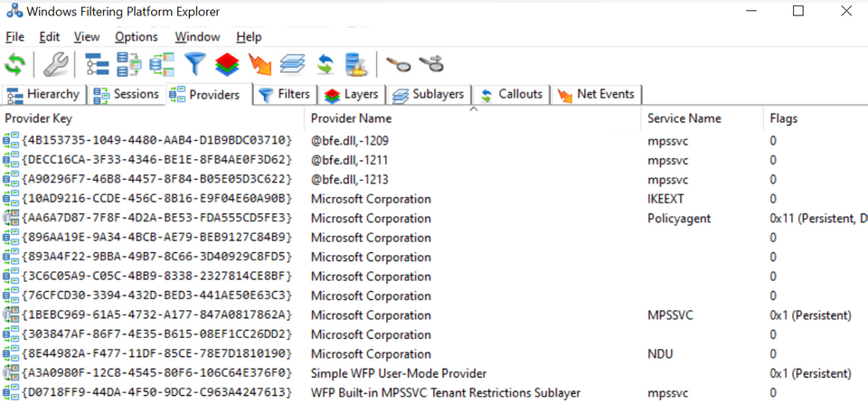Open the Window menu
868x413 pixels.
click(x=198, y=37)
